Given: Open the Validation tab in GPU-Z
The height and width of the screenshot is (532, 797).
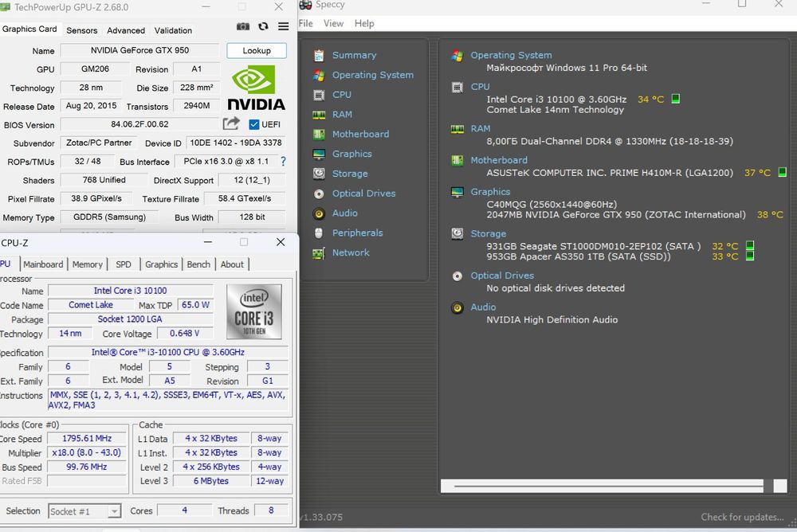Looking at the screenshot, I should 173,30.
